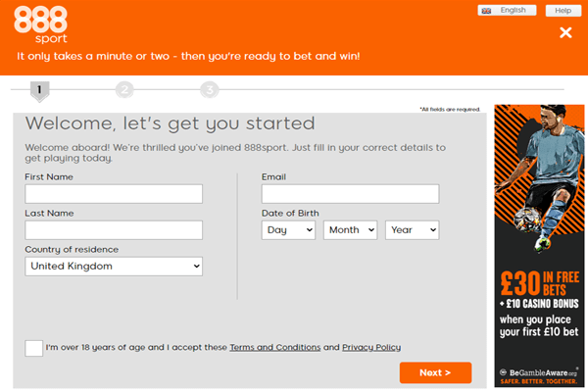Open the Privacy Policy link
588x392 pixels.
371,347
